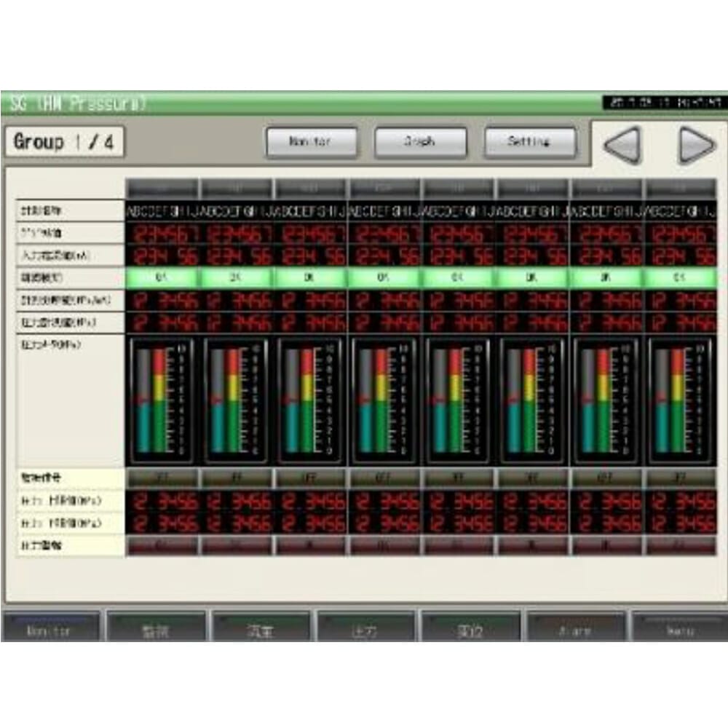Click the first channel's pressure bar gauge
The image size is (728, 728).
pyautogui.click(x=162, y=401)
